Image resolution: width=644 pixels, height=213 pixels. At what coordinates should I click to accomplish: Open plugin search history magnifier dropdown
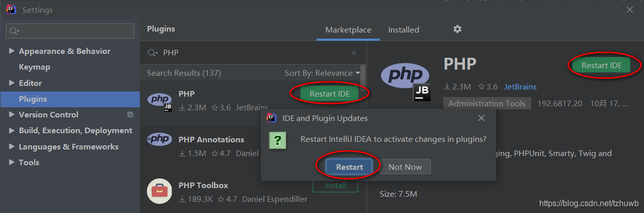coord(152,53)
